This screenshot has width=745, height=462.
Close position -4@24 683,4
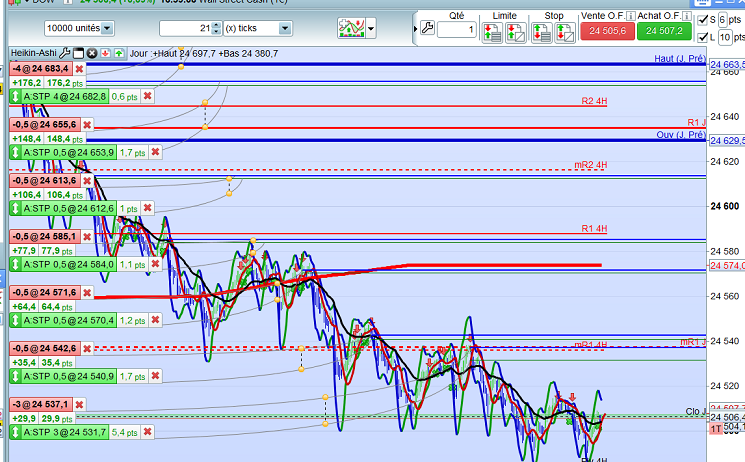coord(79,69)
